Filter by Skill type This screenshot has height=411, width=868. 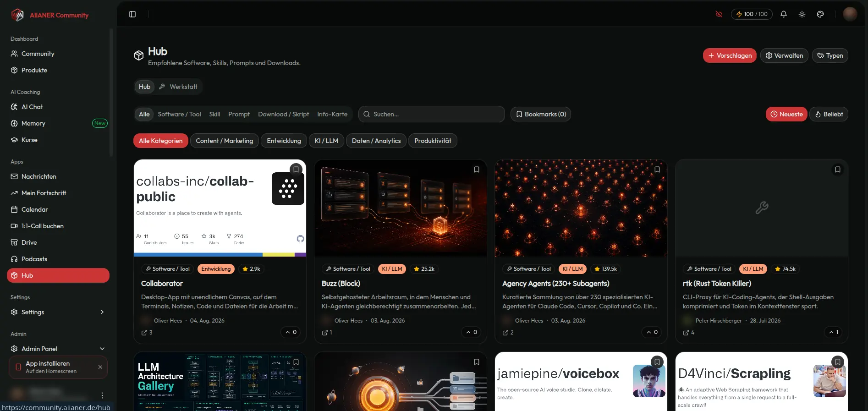[214, 114]
